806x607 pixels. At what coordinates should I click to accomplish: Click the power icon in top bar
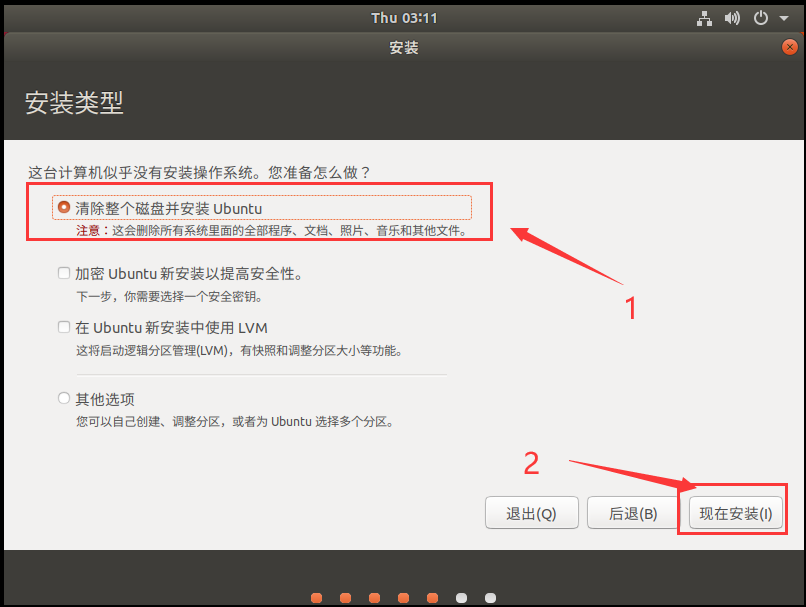click(x=761, y=19)
